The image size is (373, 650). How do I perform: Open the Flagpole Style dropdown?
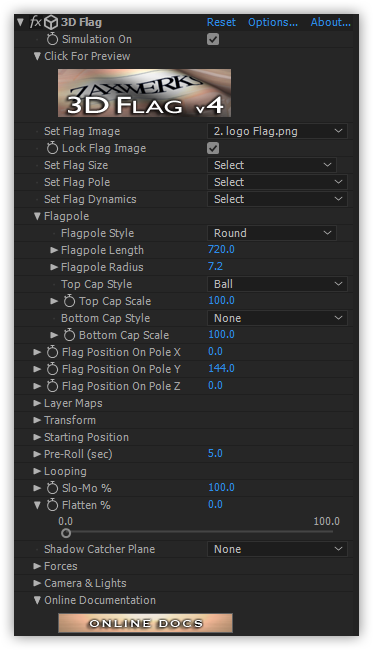271,233
